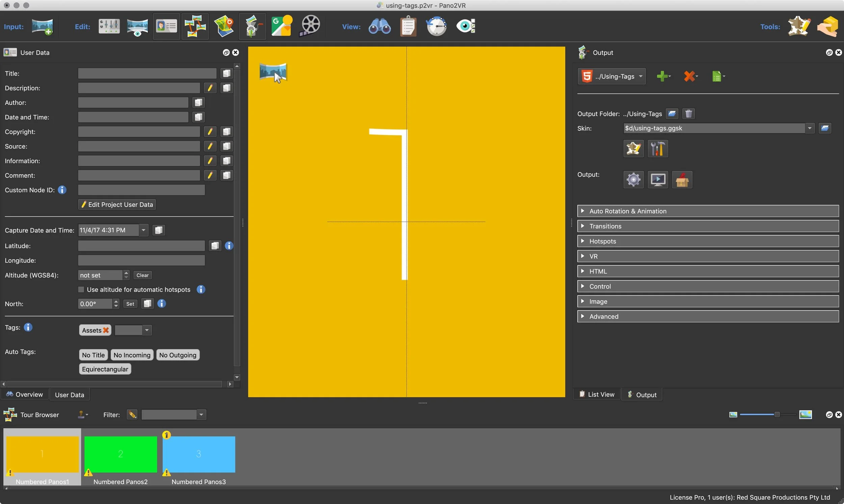The image size is (844, 504).
Task: Switch to the List View tab
Action: pyautogui.click(x=597, y=395)
